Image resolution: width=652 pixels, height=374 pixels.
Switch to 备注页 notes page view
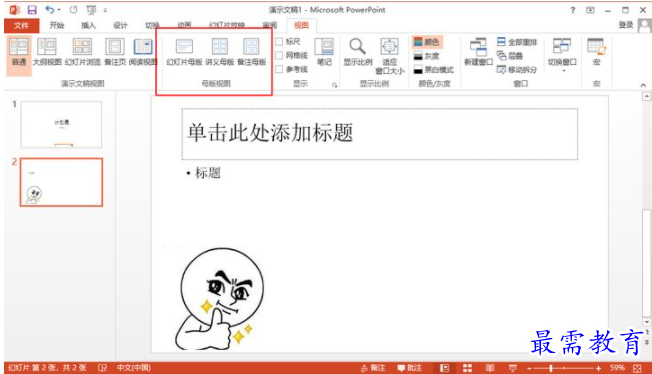[x=115, y=52]
